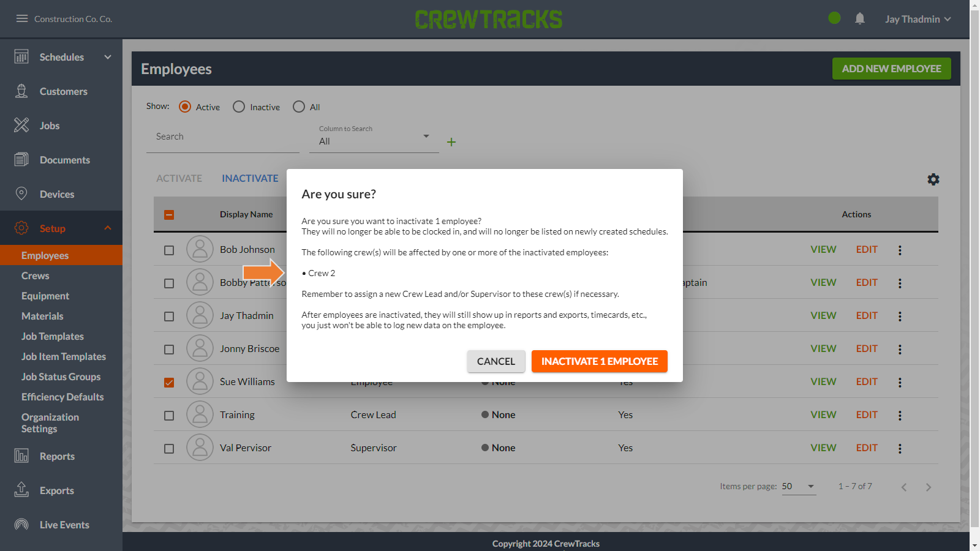Click the employee Search input field

(223, 137)
